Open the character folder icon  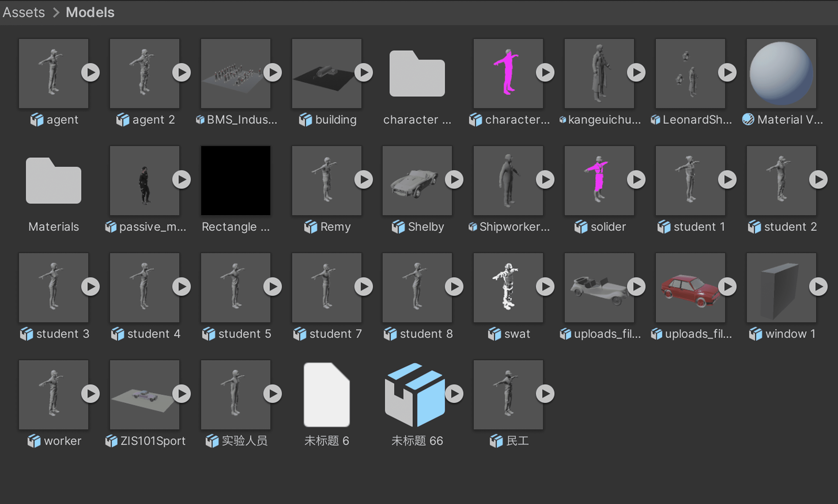tap(417, 73)
